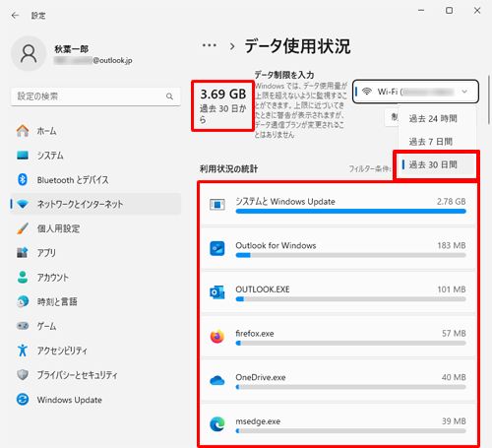492x448 pixels.
Task: Click the 秋葉一郎 account name
Action: point(72,49)
